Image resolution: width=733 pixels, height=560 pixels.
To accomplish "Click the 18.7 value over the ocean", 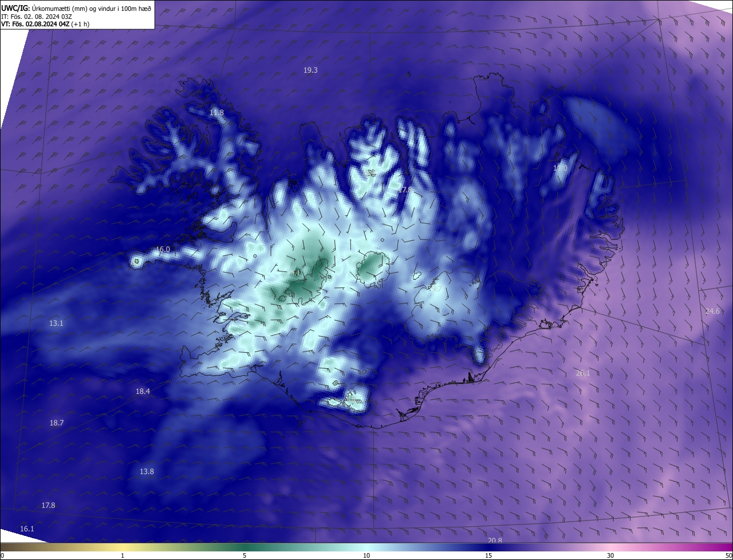I will click(57, 423).
